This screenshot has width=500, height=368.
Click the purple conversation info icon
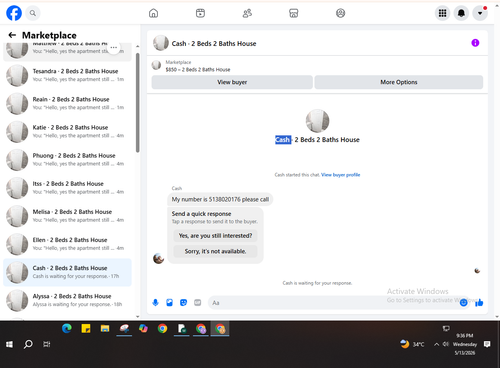(x=475, y=43)
